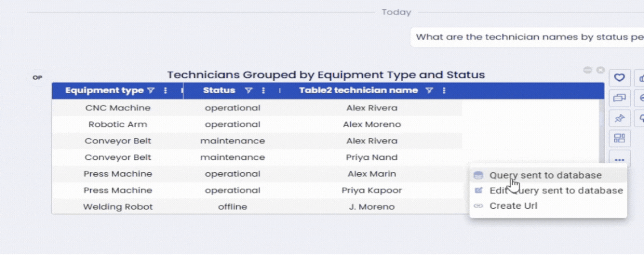This screenshot has height=255, width=644.
Task: Click the link icon beside Create Url
Action: pyautogui.click(x=478, y=206)
